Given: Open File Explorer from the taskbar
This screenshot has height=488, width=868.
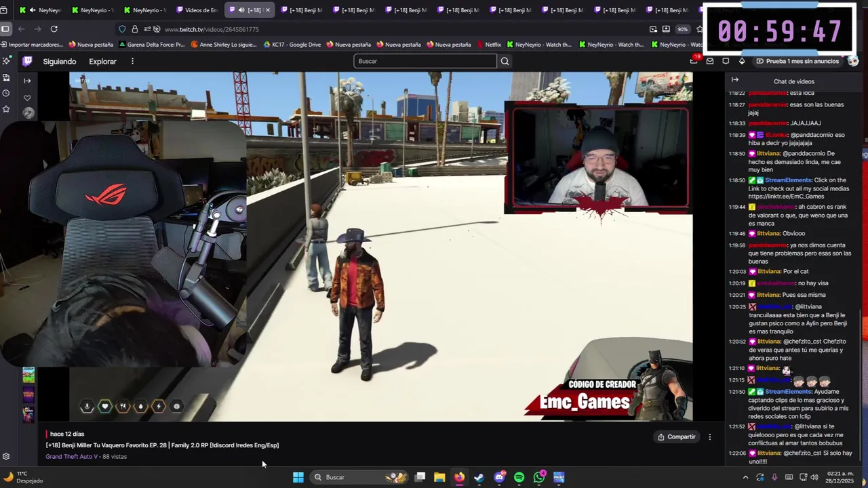Looking at the screenshot, I should point(439,477).
